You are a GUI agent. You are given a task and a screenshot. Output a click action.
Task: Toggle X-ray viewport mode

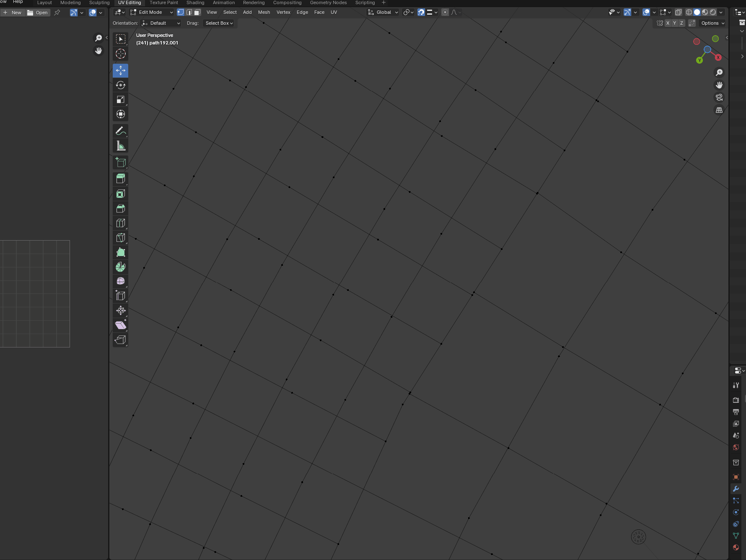click(678, 12)
